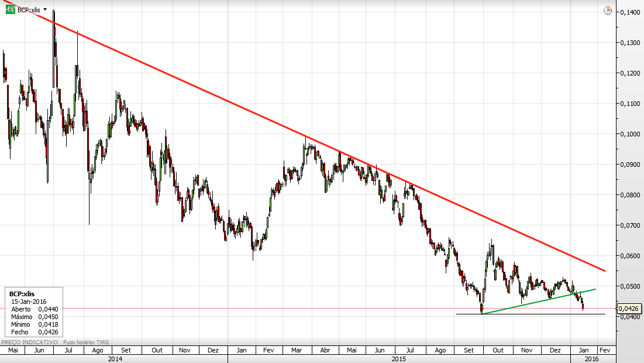Click the Fecho 0,0426 value in data box

(x=48, y=332)
